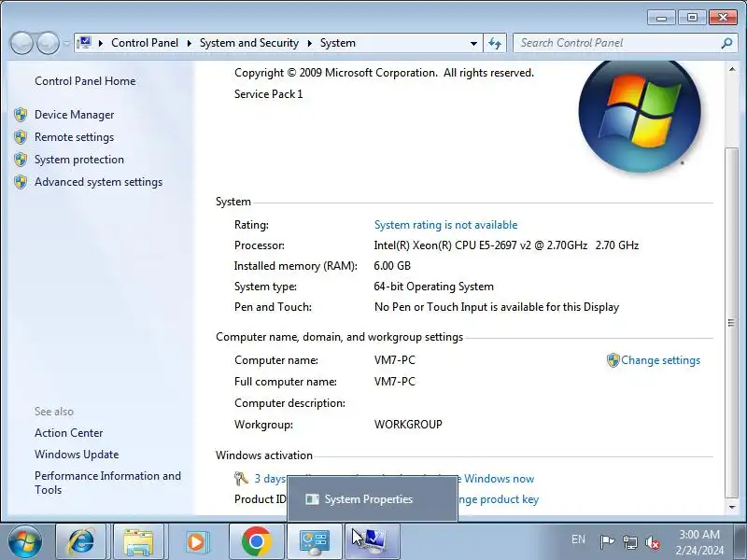Viewport: 747px width, 560px height.
Task: Maximize the System window
Action: tap(692, 18)
